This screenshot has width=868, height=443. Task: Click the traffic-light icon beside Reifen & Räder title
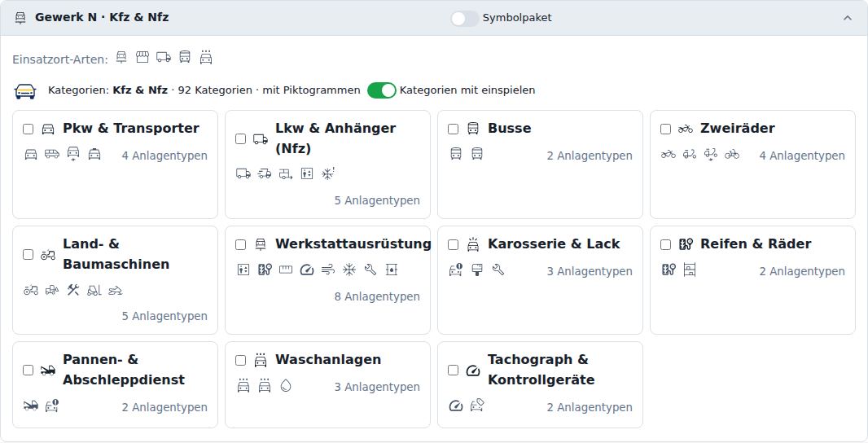(686, 244)
